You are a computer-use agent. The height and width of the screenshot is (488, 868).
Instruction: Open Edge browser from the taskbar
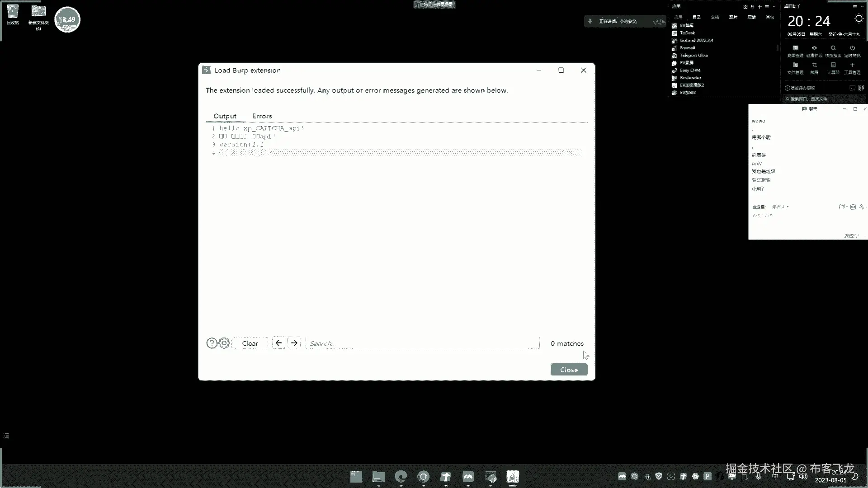click(401, 477)
